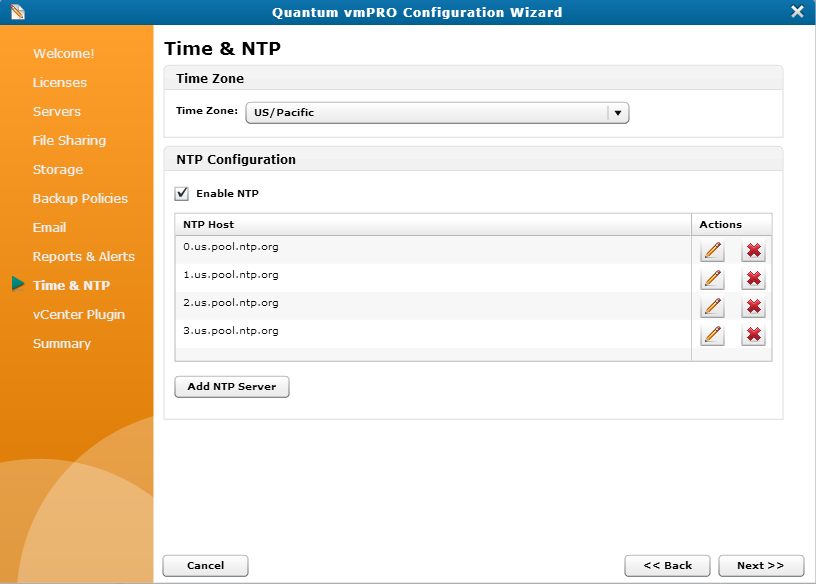The width and height of the screenshot is (816, 584).
Task: Open the Time Zone dropdown
Action: pyautogui.click(x=619, y=112)
